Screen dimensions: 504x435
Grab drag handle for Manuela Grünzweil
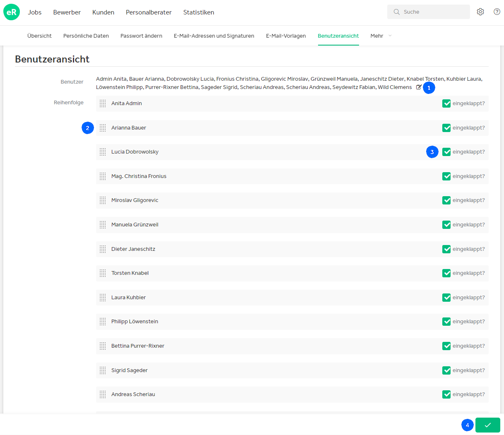pyautogui.click(x=103, y=225)
